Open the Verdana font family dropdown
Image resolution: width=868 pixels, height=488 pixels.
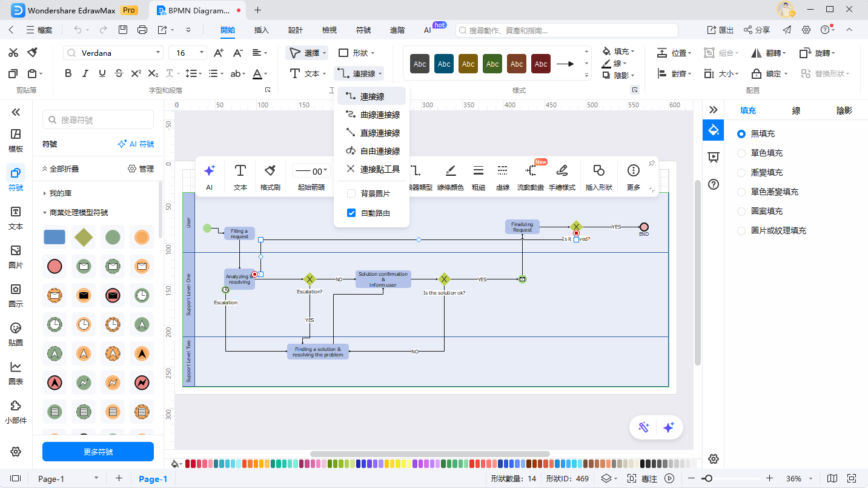pos(158,53)
